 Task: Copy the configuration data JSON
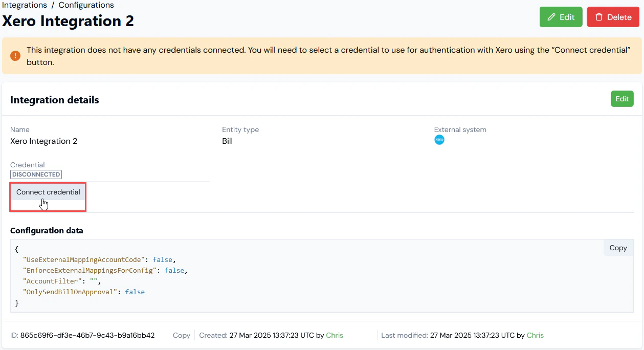(618, 248)
